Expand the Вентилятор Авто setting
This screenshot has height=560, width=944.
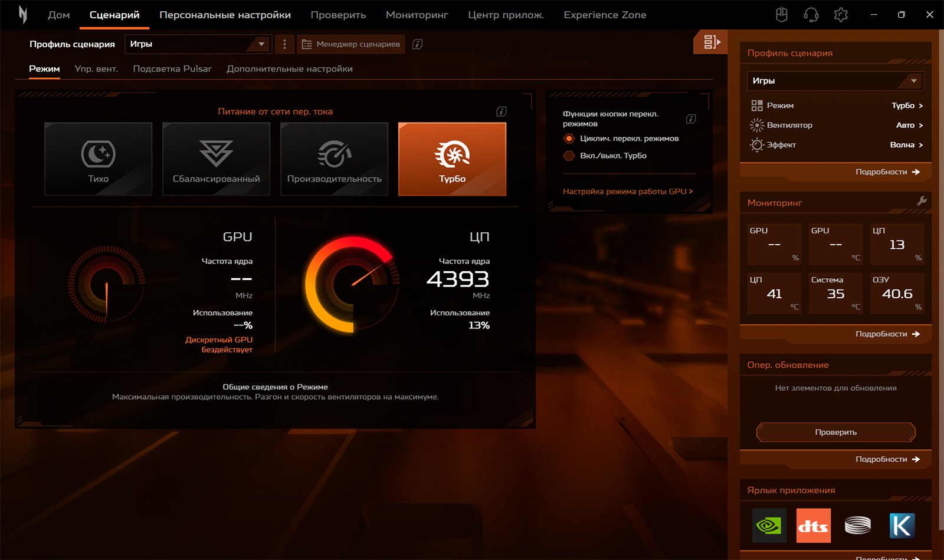[909, 125]
